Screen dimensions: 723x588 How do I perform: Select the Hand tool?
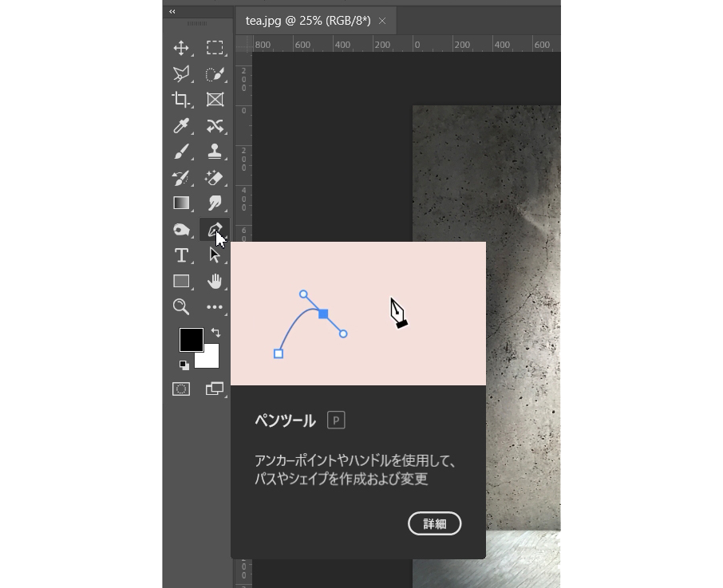click(215, 281)
